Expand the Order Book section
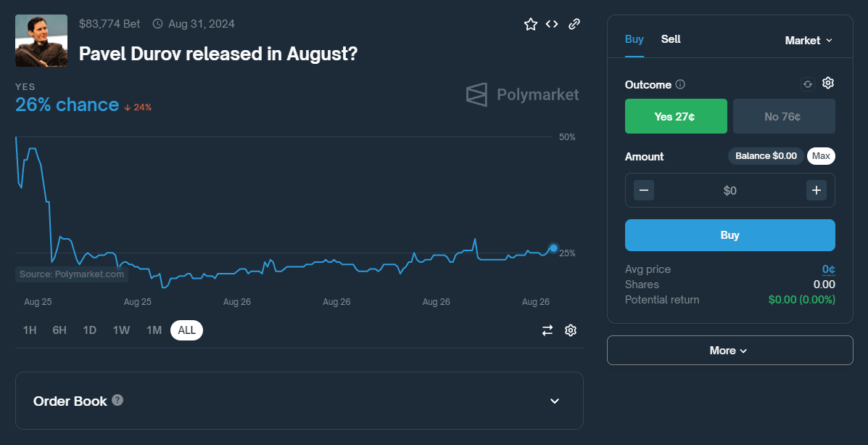The height and width of the screenshot is (445, 868). [x=555, y=401]
